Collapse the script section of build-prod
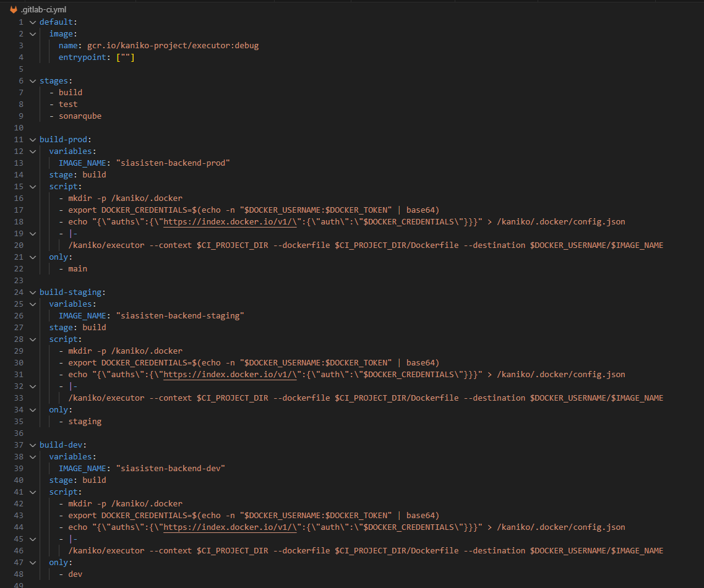Image resolution: width=704 pixels, height=588 pixels. [x=32, y=186]
